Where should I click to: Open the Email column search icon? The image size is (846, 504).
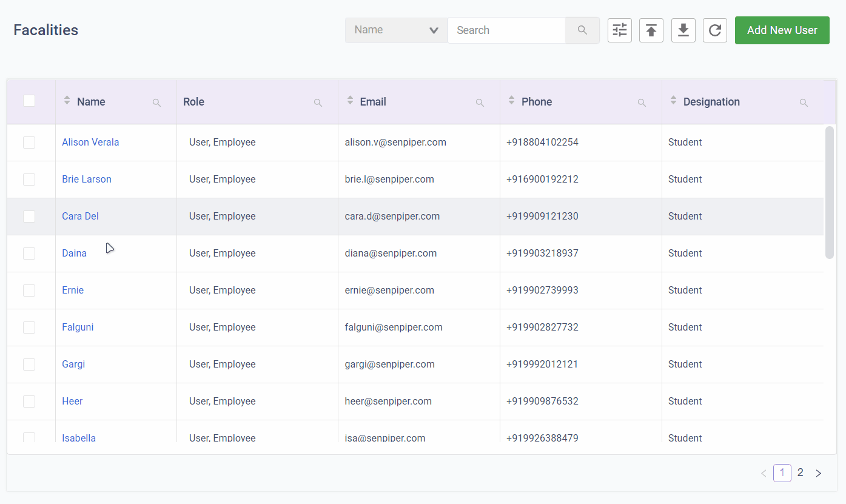pos(480,102)
